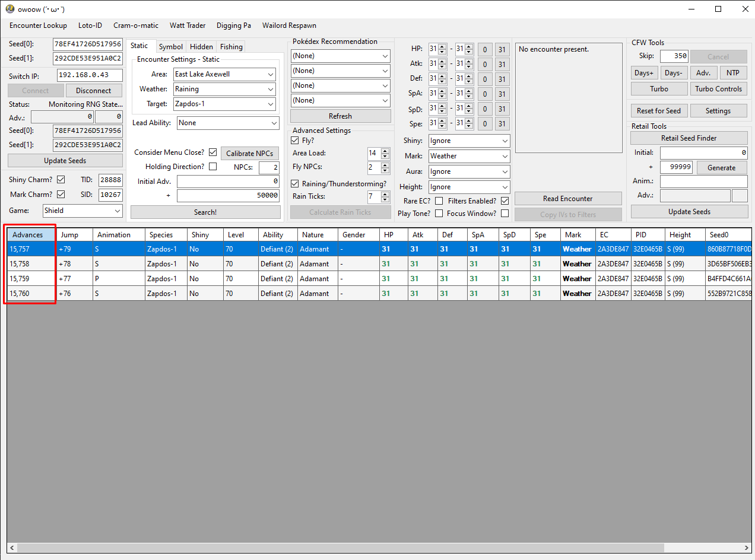This screenshot has width=755, height=560.
Task: Enable the Focus Window checkbox
Action: (x=505, y=214)
